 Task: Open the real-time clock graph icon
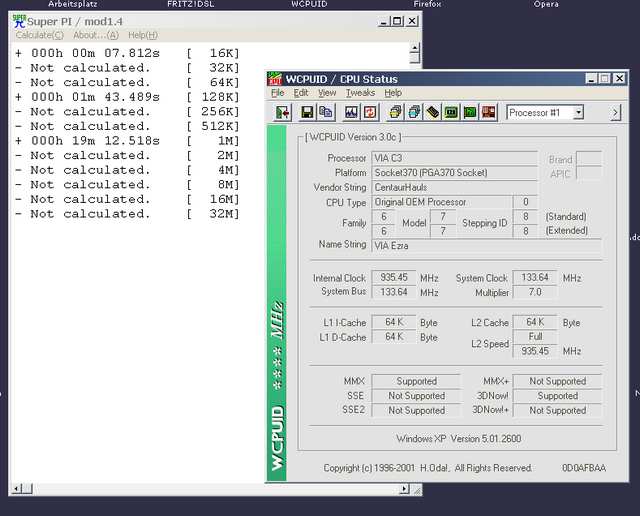[351, 112]
